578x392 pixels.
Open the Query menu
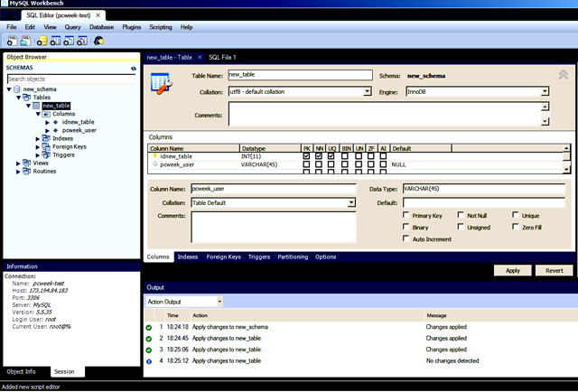click(x=72, y=27)
